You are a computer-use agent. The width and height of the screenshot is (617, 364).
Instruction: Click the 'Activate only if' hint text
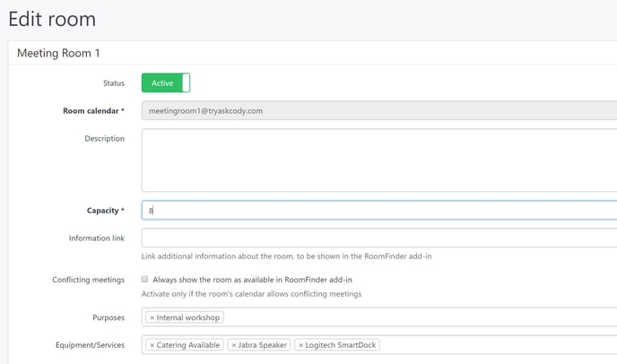251,294
